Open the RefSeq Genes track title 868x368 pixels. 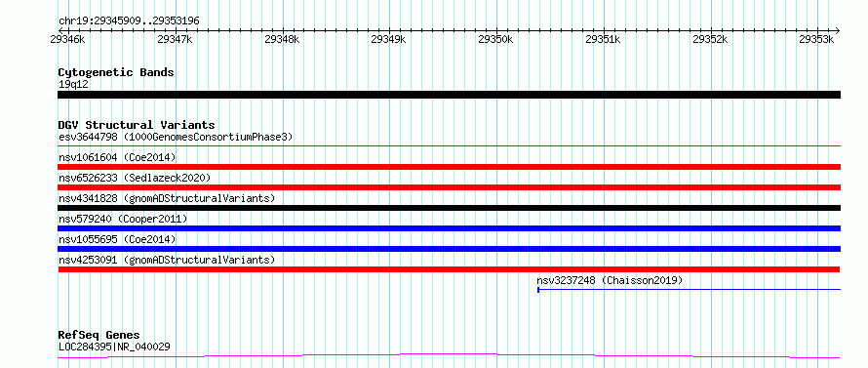pos(99,336)
